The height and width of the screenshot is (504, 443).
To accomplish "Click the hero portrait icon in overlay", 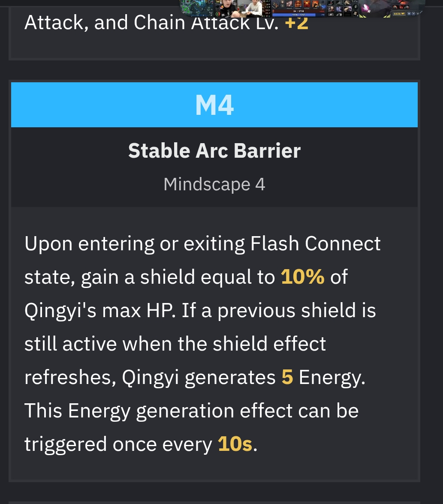I will coord(276,4).
